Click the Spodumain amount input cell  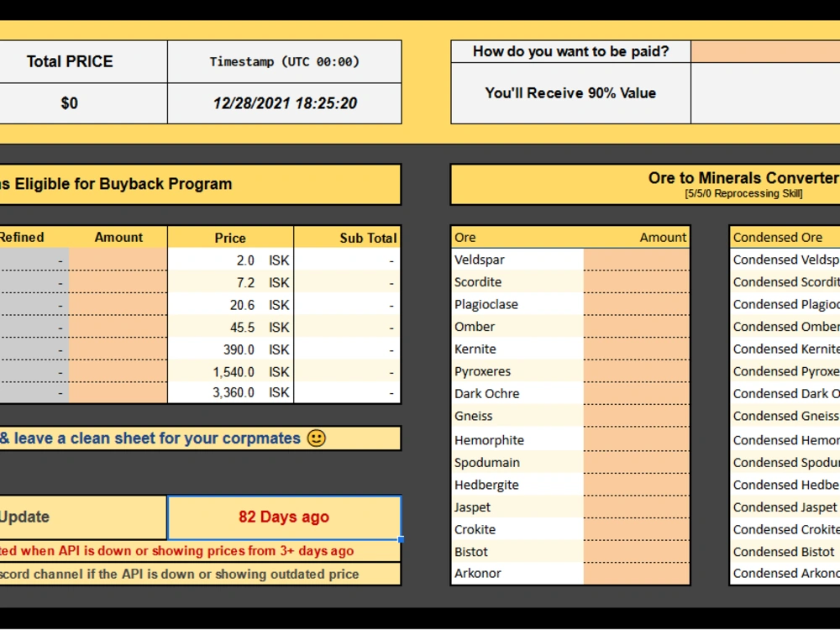click(637, 462)
